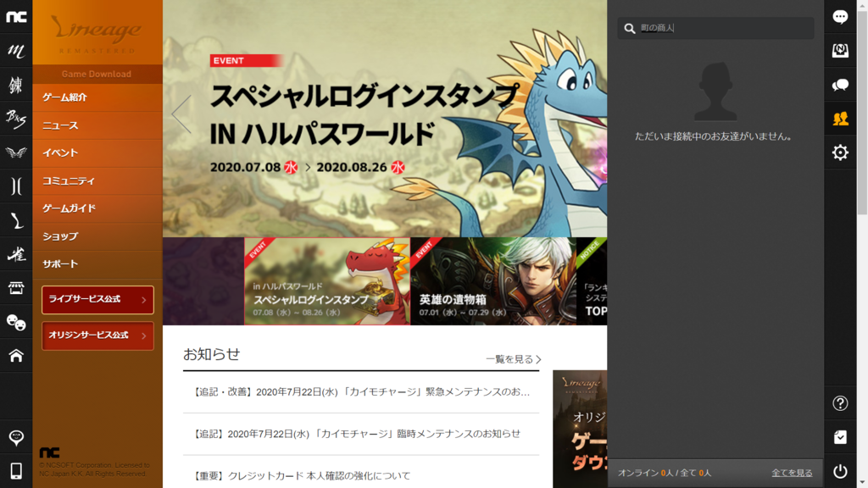
Task: Click the Lineage download ad banner
Action: click(x=580, y=430)
